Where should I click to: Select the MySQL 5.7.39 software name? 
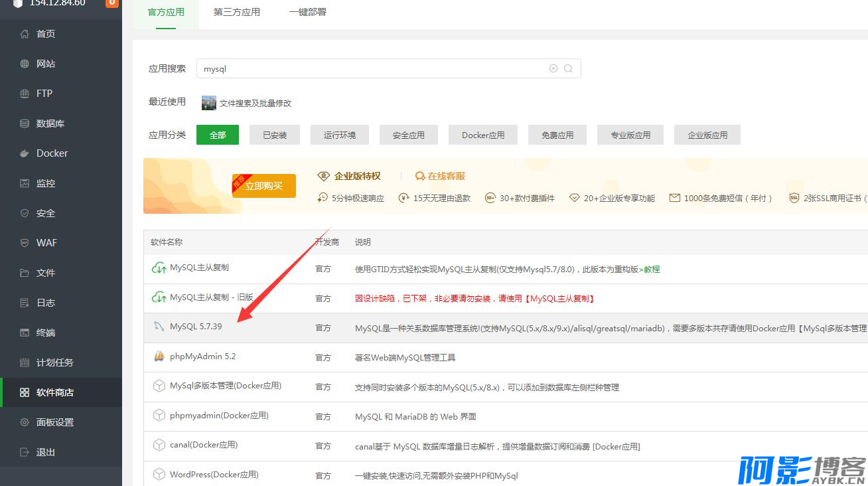(196, 327)
